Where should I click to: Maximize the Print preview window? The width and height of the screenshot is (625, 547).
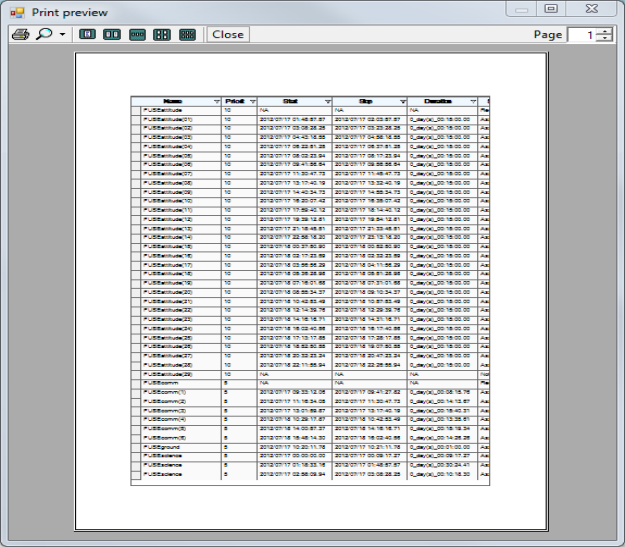tap(550, 8)
